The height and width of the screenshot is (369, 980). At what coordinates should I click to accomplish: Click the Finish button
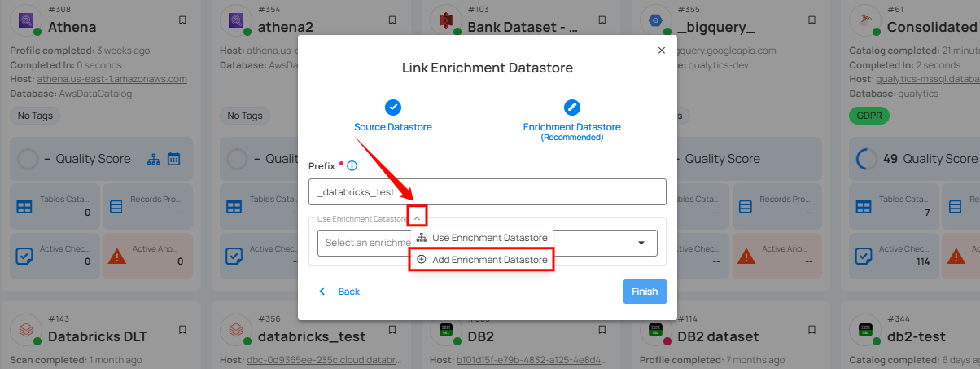pyautogui.click(x=645, y=292)
